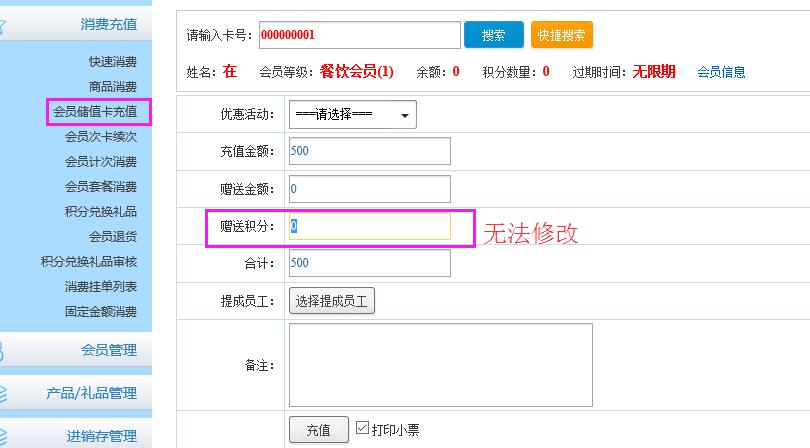Click 选择提成员工 button
This screenshot has width=810, height=448.
coord(332,301)
